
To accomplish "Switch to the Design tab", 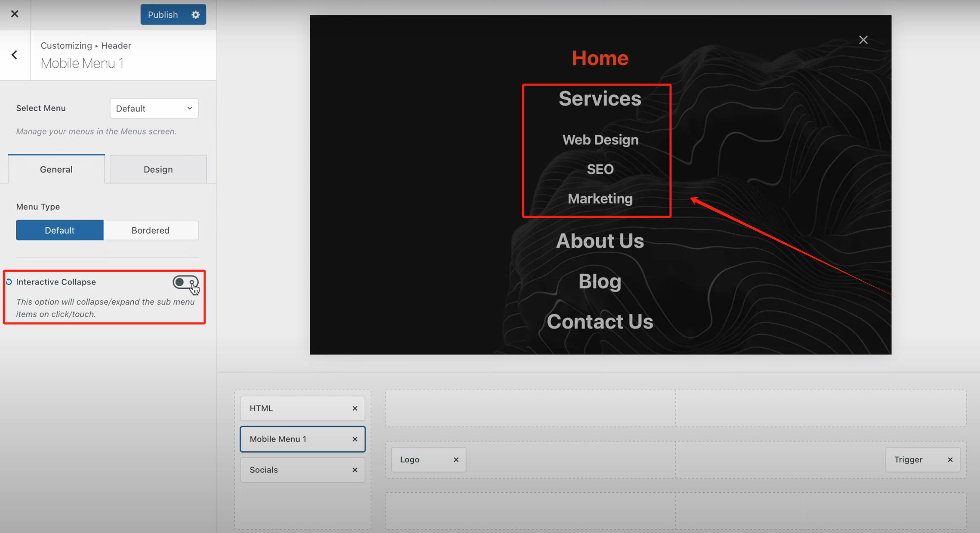I will click(x=158, y=169).
